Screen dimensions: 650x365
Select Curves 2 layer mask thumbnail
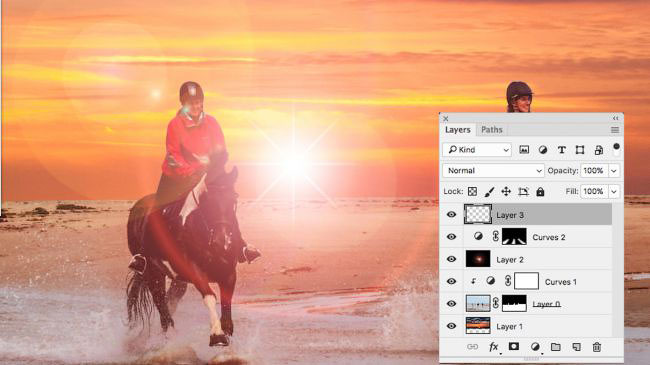(514, 236)
